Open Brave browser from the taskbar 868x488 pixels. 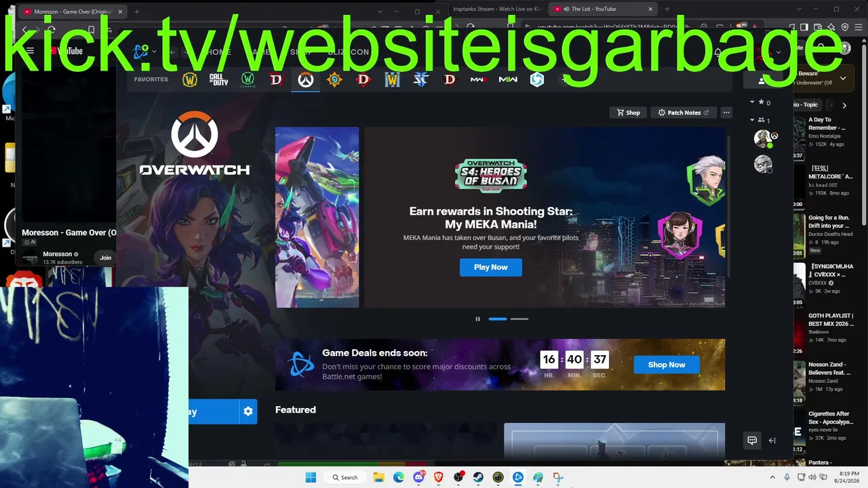pyautogui.click(x=438, y=477)
